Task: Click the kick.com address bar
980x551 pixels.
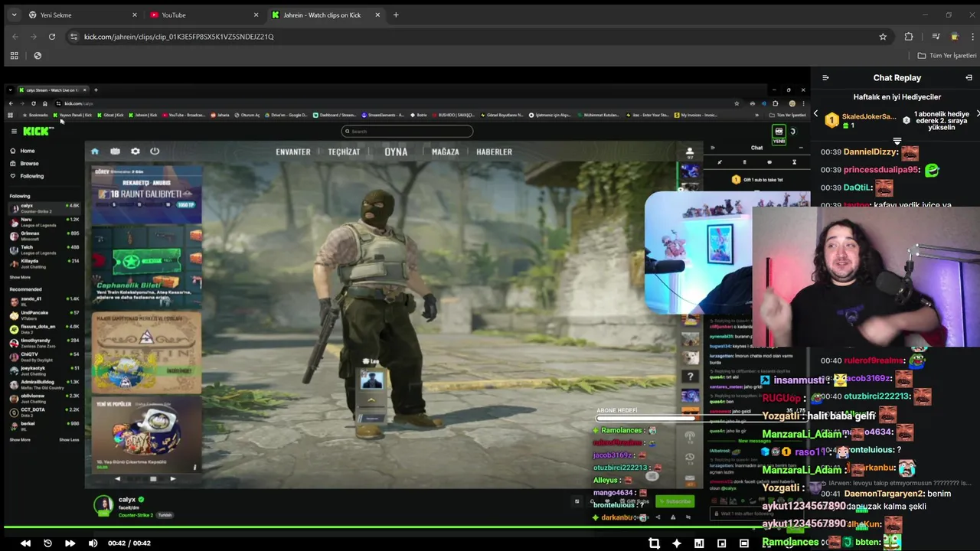Action: (x=479, y=36)
